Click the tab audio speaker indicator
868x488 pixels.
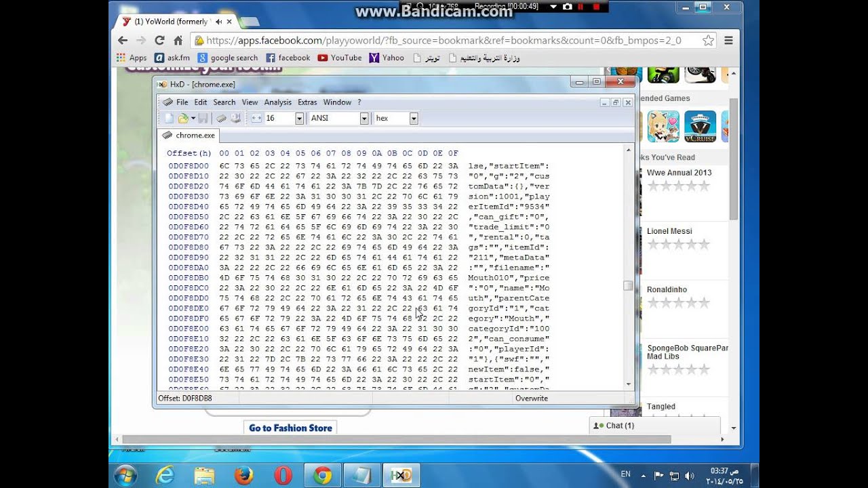[x=218, y=22]
